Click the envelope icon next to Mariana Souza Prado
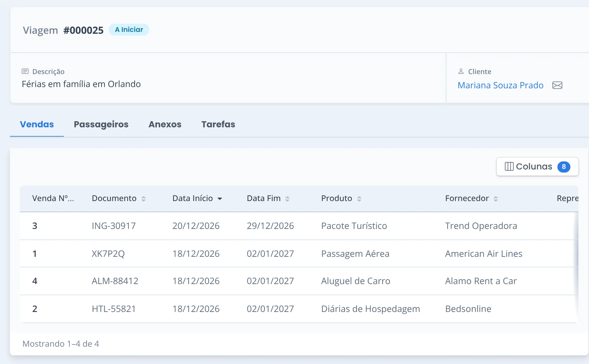 [557, 85]
